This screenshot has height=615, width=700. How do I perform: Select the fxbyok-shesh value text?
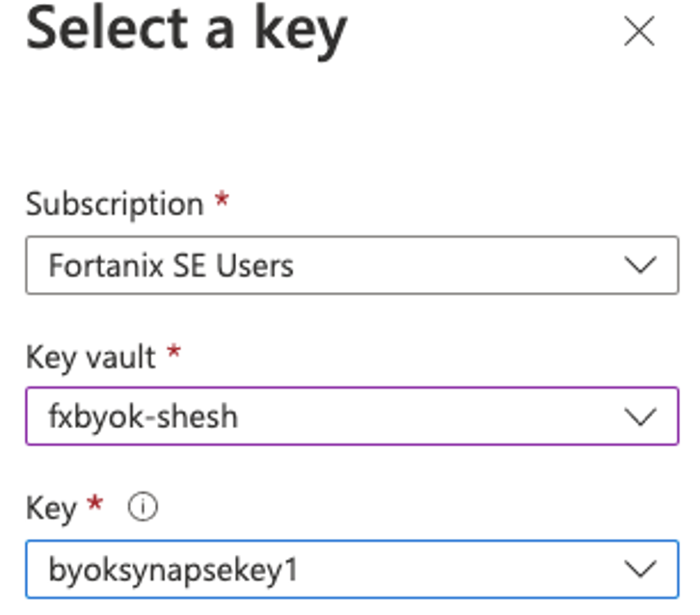click(x=143, y=417)
